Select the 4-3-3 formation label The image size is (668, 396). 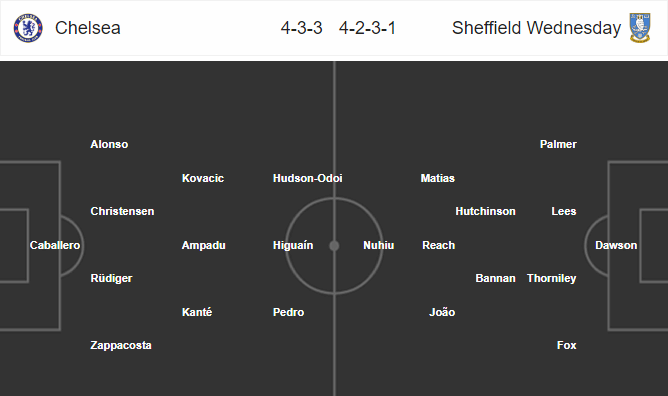pyautogui.click(x=302, y=28)
